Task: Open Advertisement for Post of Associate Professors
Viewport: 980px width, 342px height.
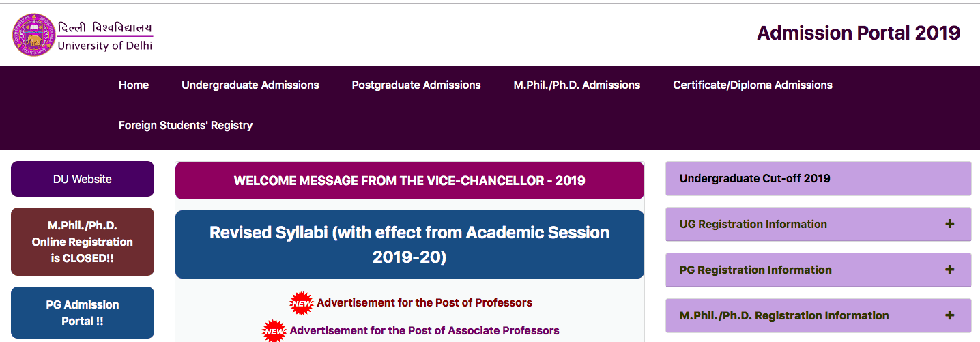Action: pyautogui.click(x=424, y=331)
